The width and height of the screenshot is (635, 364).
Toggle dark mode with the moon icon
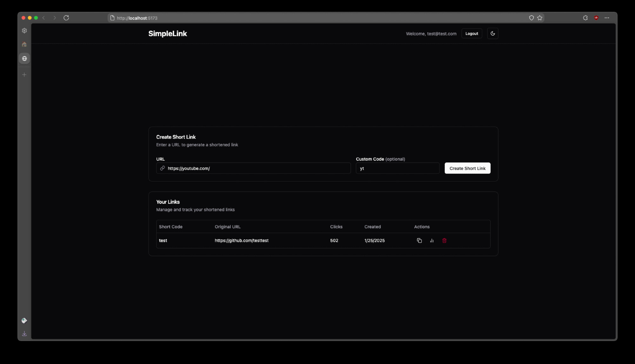click(492, 34)
